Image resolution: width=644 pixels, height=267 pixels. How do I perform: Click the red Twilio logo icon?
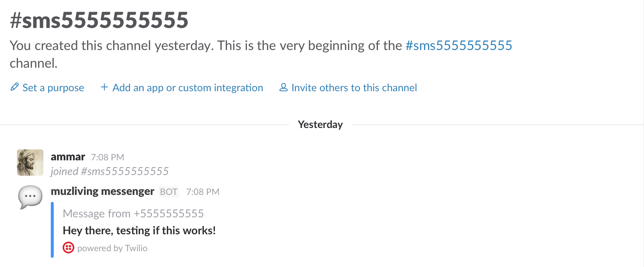pos(68,248)
